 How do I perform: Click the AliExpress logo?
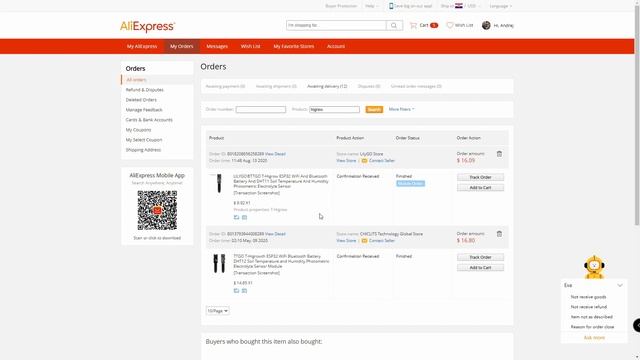(x=147, y=27)
